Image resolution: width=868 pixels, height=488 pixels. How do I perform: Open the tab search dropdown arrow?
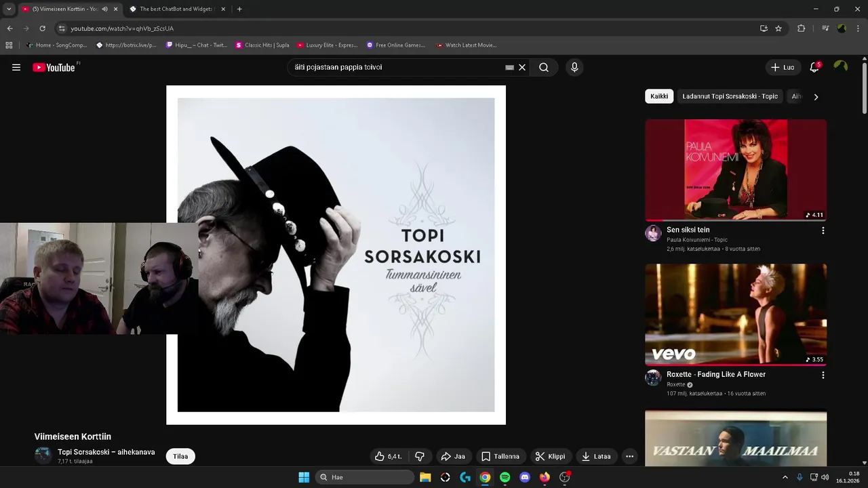coord(9,9)
